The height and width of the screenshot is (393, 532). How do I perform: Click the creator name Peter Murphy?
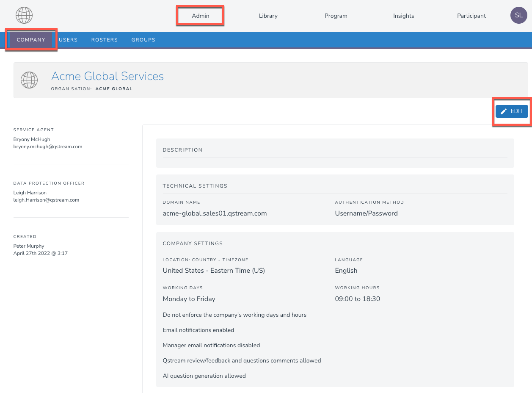(29, 246)
